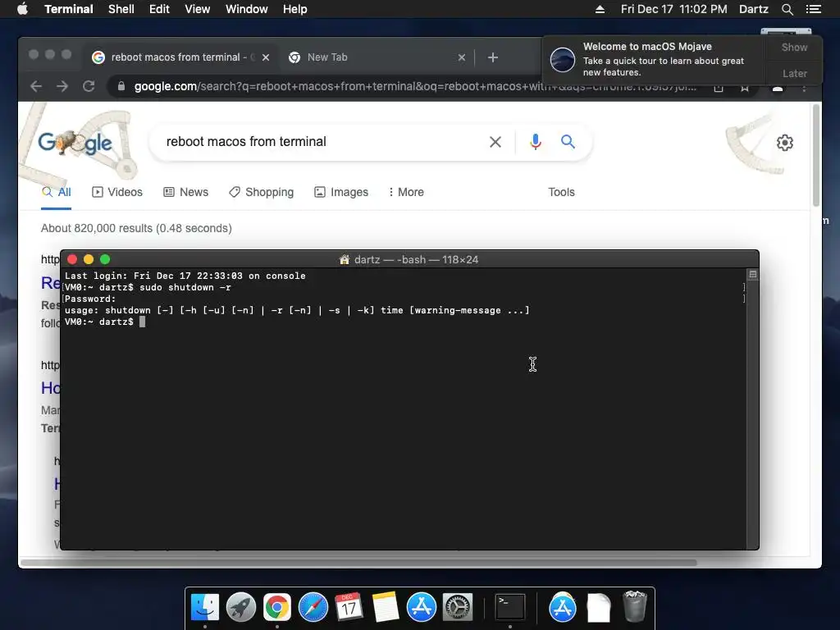Click the 'About 820,000 results' text

pyautogui.click(x=136, y=228)
